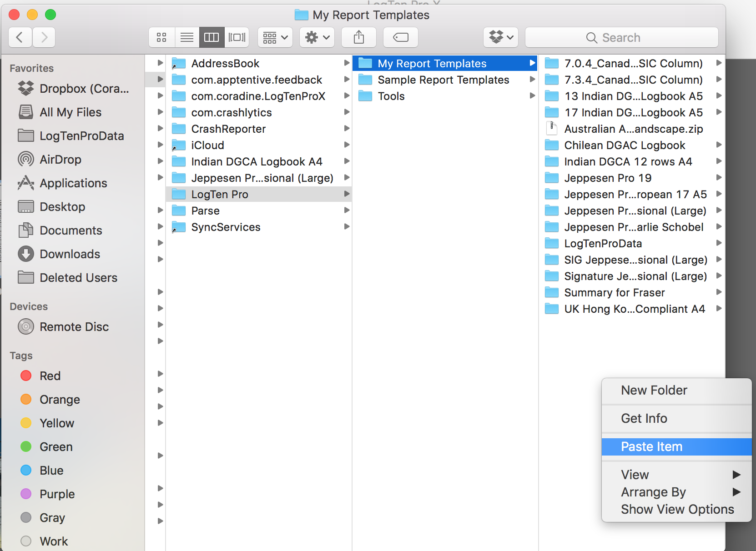Select the CrashReporter folder
This screenshot has width=756, height=551.
(x=259, y=129)
